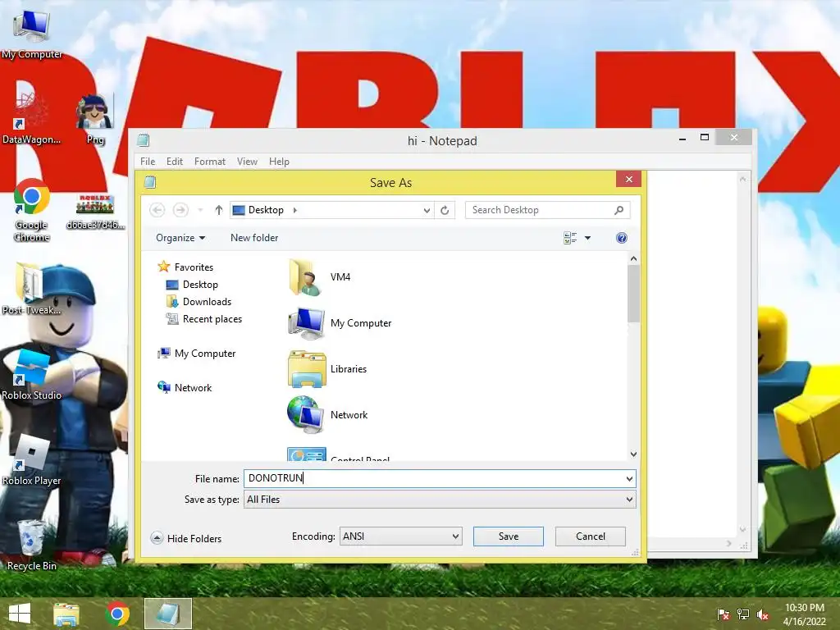Click the File name text field
Image resolution: width=840 pixels, height=630 pixels.
433,478
